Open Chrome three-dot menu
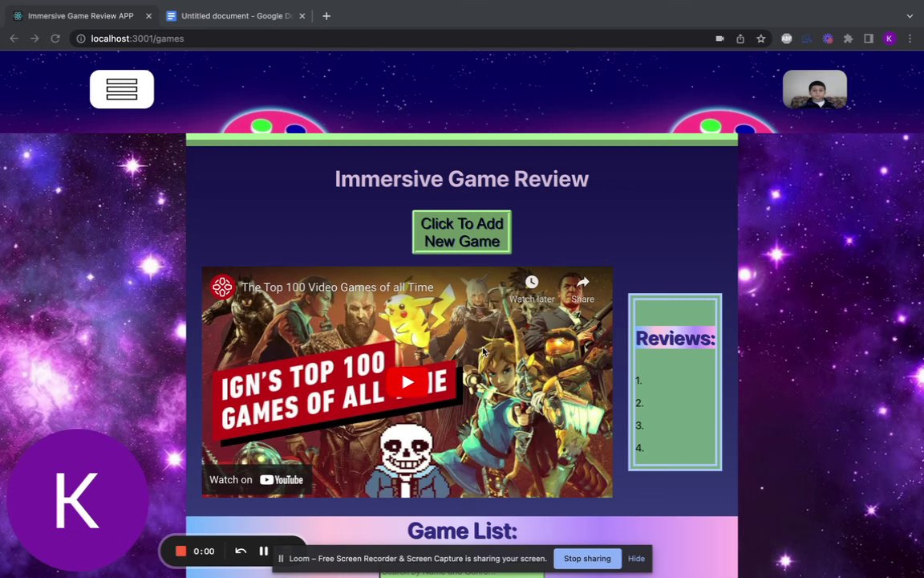 click(910, 39)
